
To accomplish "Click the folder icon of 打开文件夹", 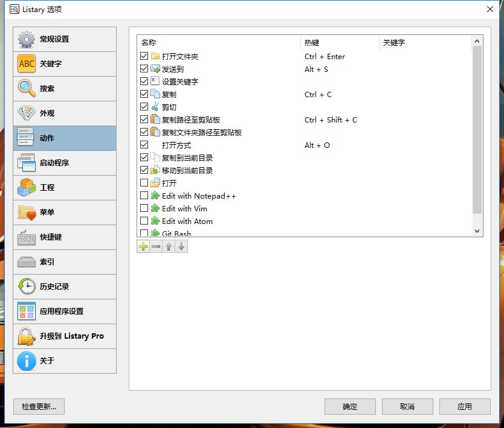I will 155,56.
